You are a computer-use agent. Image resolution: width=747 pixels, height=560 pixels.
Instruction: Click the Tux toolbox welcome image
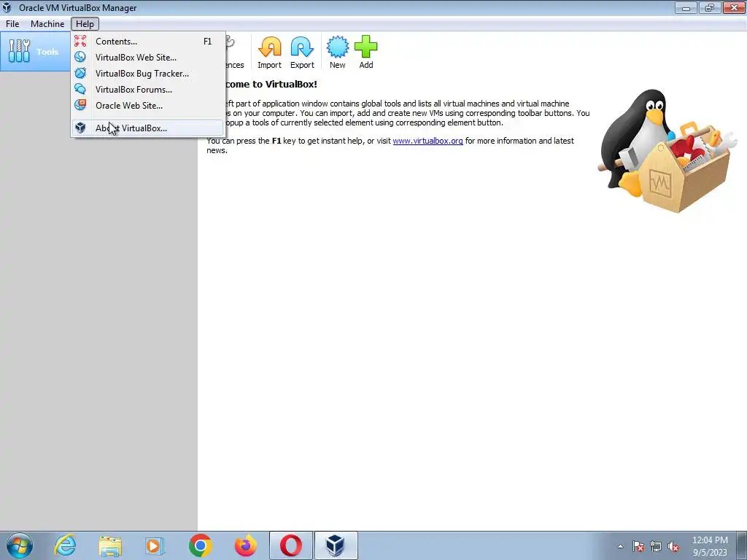coord(667,150)
